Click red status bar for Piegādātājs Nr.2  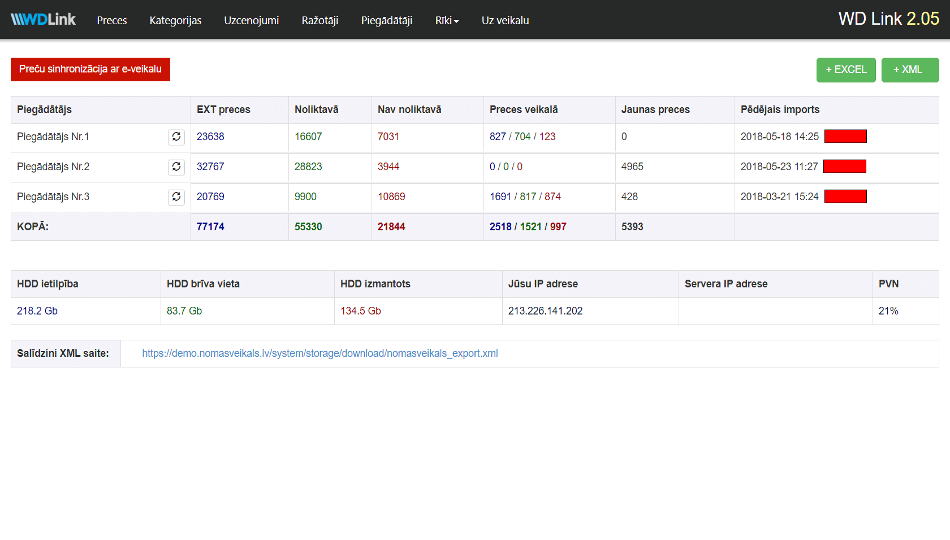click(x=845, y=167)
